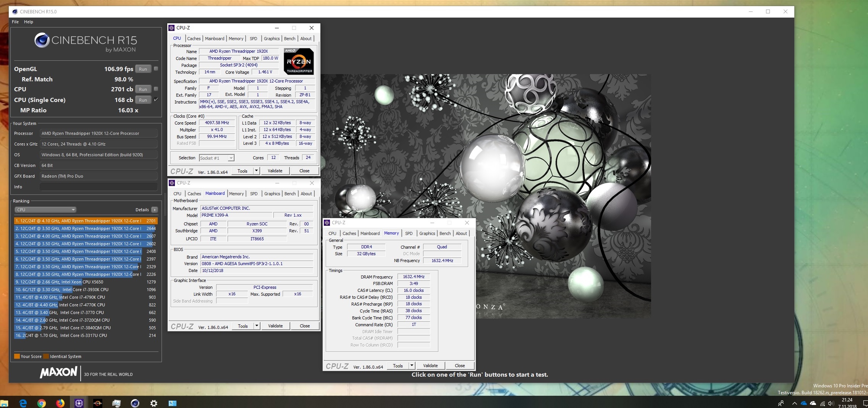This screenshot has width=868, height=408.
Task: Open the volume control in system tray
Action: point(831,403)
